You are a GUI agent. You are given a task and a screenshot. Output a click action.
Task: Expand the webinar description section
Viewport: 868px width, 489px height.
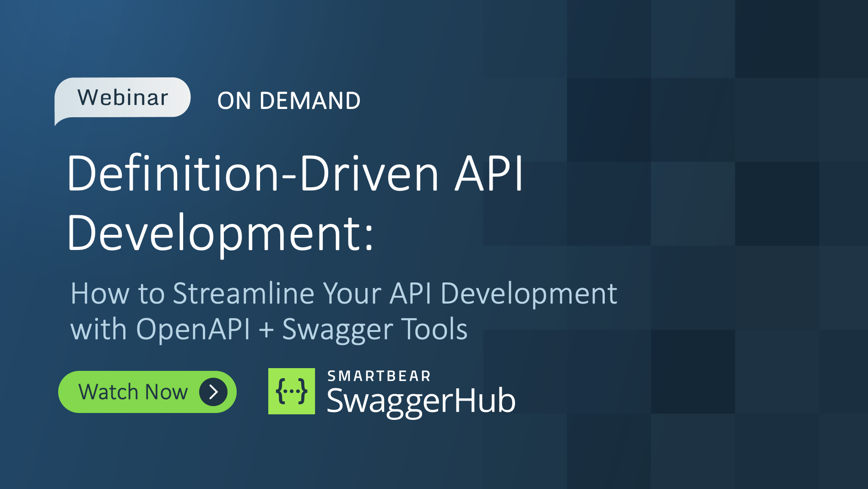pos(344,310)
